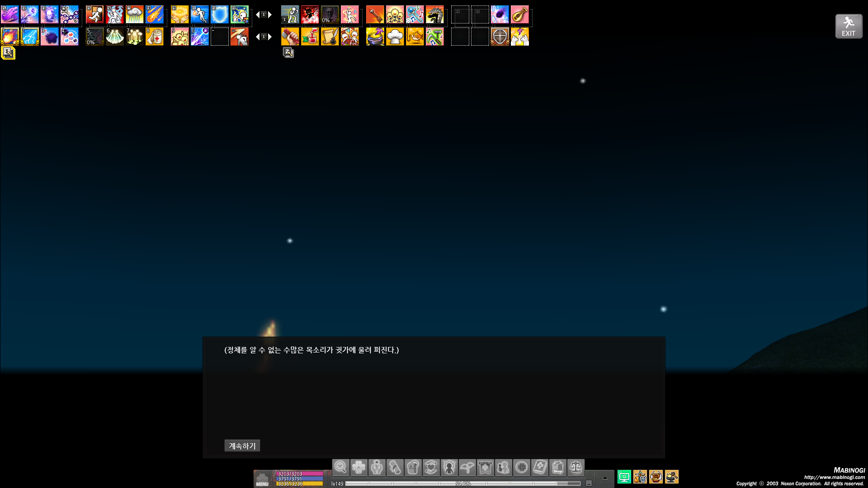Click the 계속하기 continue button
Image resolution: width=868 pixels, height=488 pixels.
coord(242,446)
